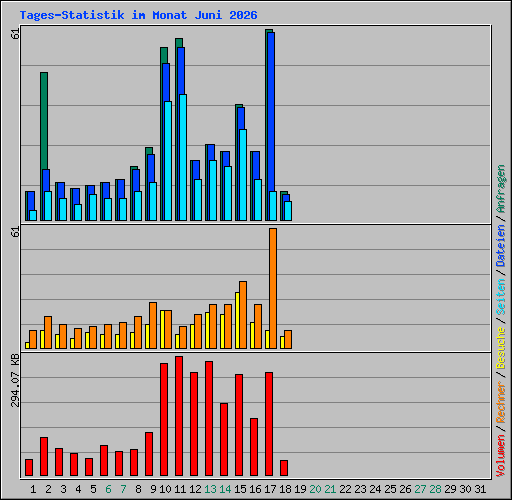Click day '19' on the x-axis
The image size is (512, 500).
point(300,489)
